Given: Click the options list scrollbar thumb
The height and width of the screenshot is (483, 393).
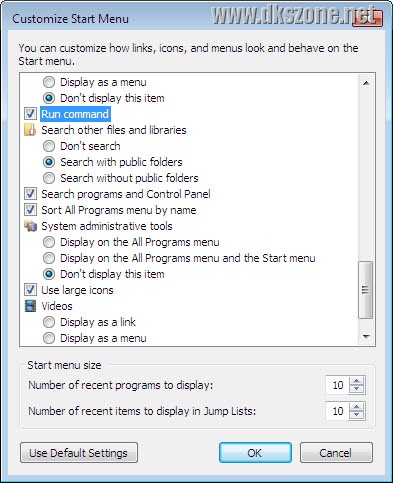Looking at the screenshot, I should [x=366, y=290].
